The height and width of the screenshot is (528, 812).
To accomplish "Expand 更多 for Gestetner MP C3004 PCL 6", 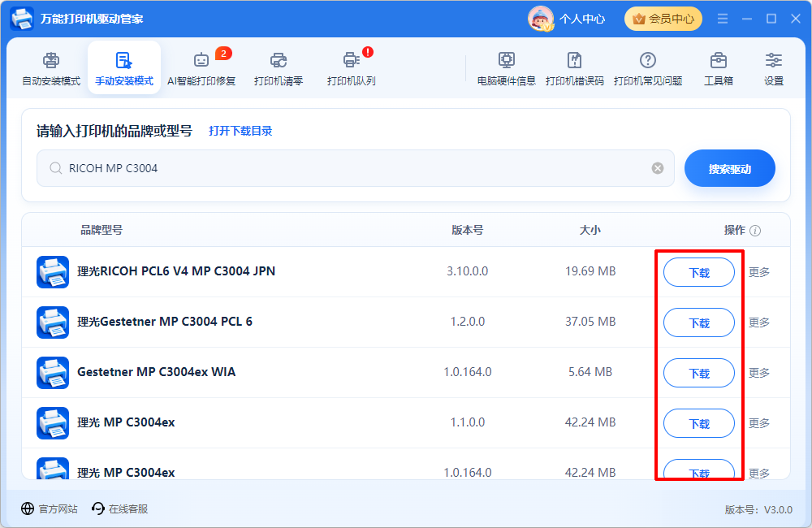I will click(758, 322).
